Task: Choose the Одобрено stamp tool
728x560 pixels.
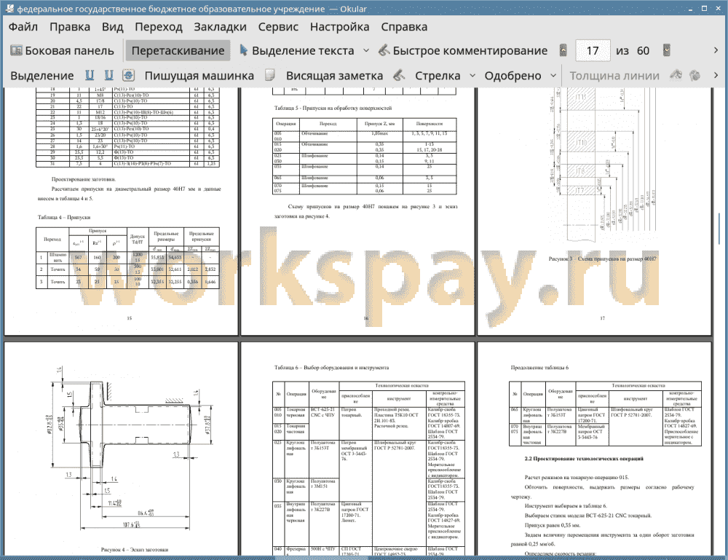Action: tap(513, 76)
